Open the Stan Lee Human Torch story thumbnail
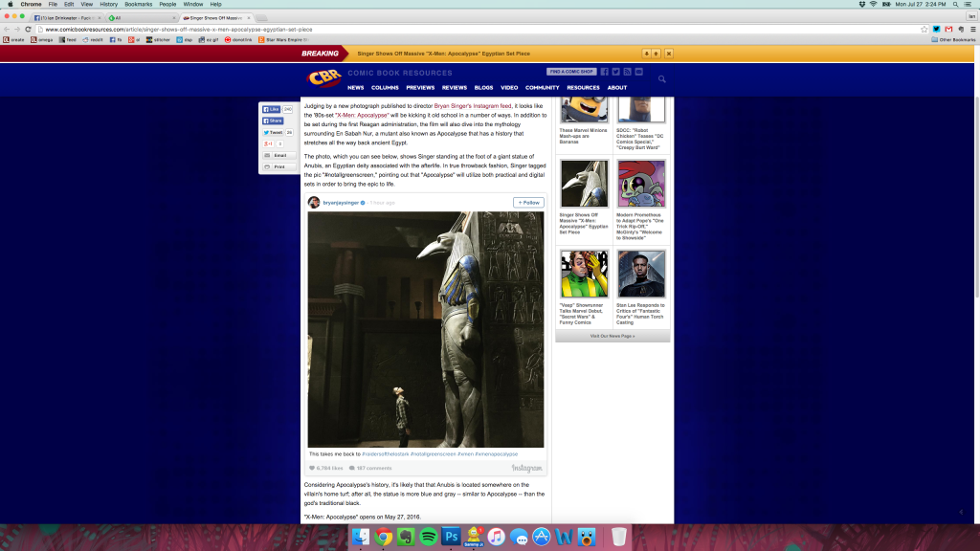Image resolution: width=980 pixels, height=551 pixels. [641, 274]
